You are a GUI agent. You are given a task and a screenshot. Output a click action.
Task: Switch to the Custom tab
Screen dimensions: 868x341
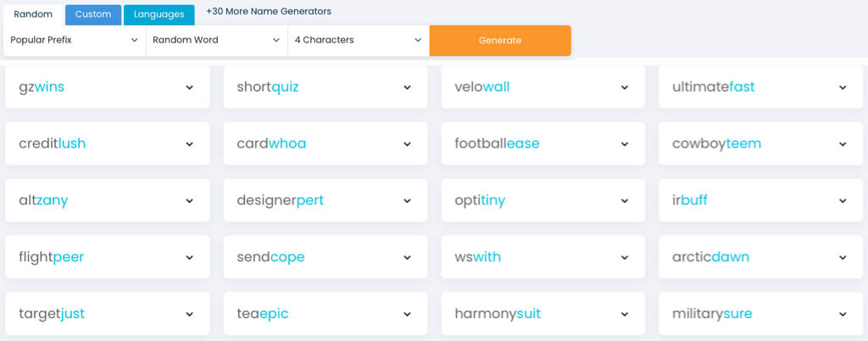tap(93, 14)
